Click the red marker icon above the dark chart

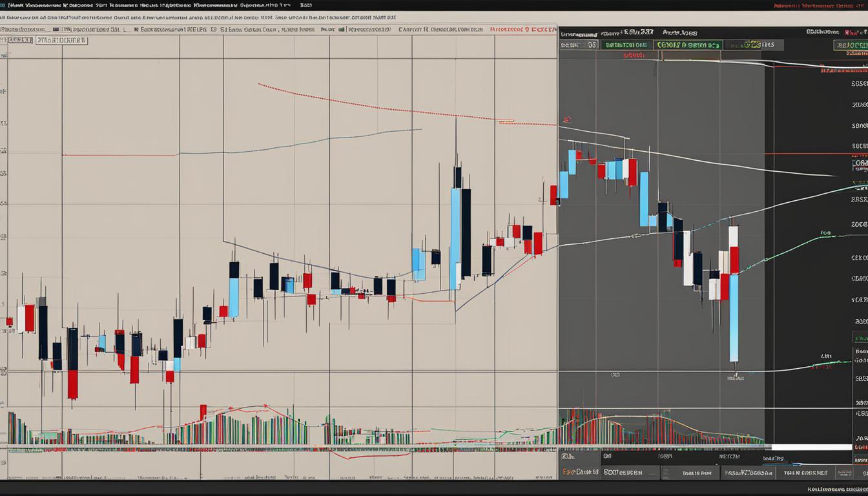567,119
